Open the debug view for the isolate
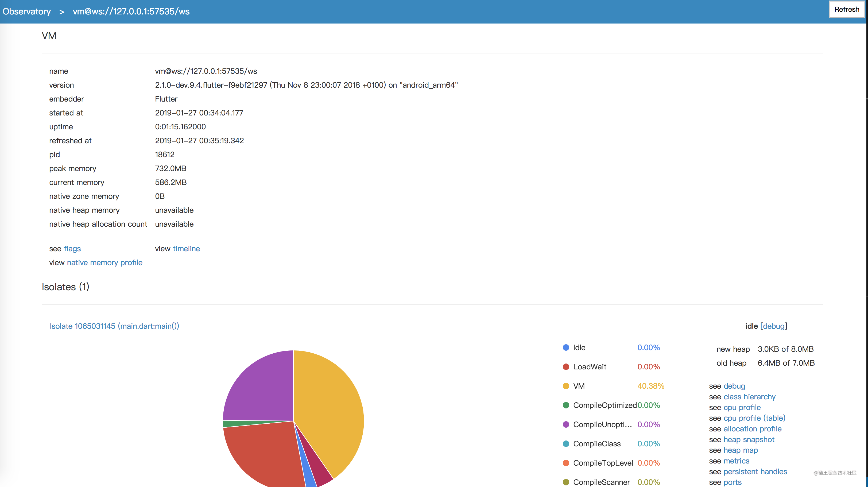 click(735, 386)
